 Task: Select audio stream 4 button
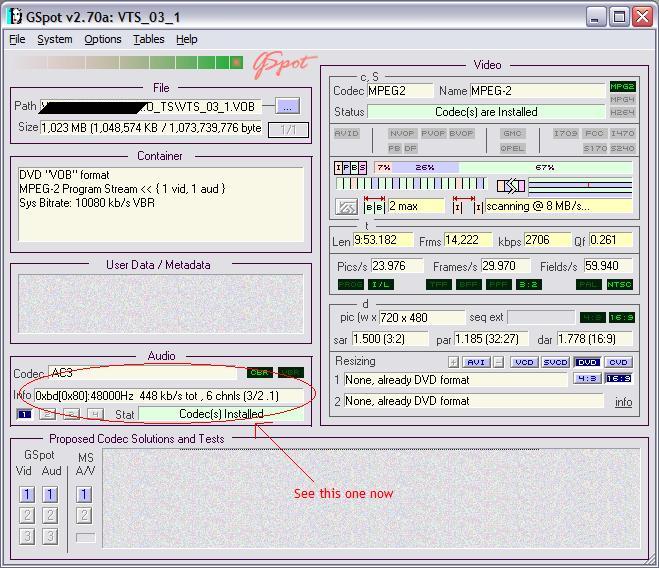(95, 415)
